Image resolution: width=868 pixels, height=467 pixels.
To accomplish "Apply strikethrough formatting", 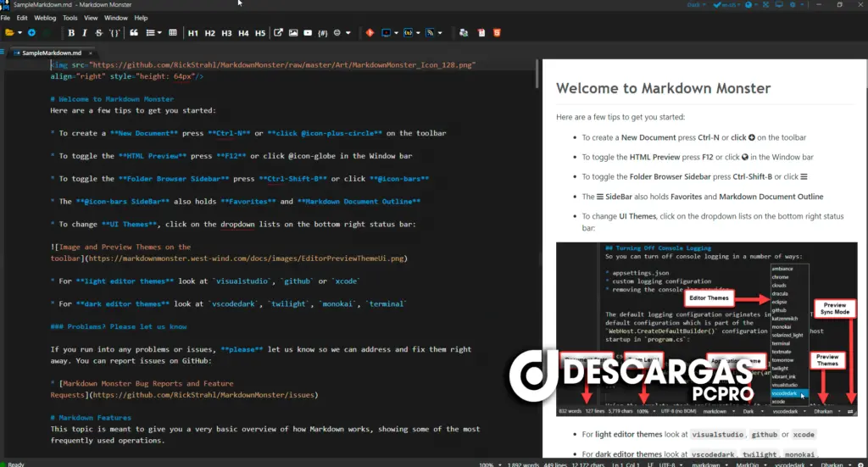I will (98, 33).
